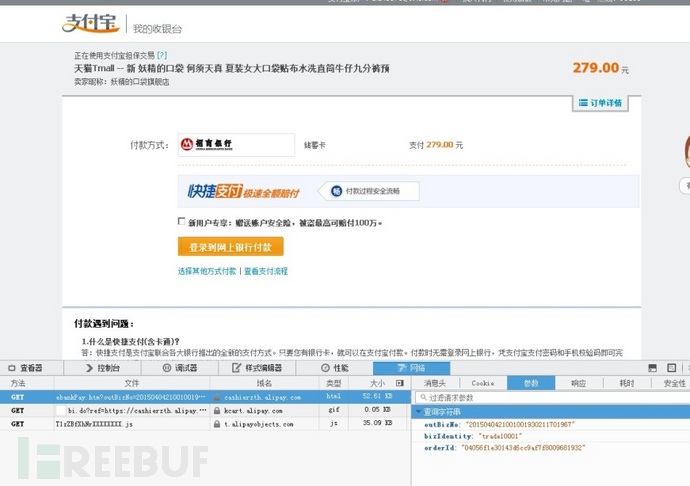Switch to the 调试器 debugger tab
690x486 pixels.
(180, 368)
